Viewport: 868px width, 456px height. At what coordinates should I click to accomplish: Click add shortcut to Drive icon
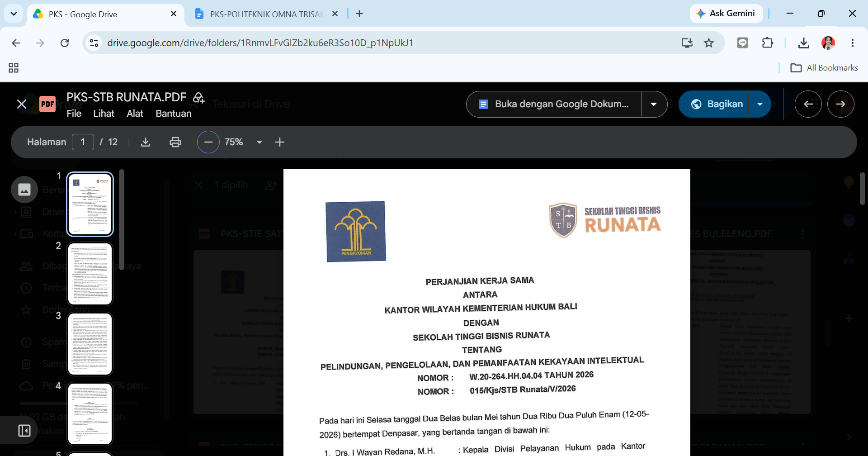coord(198,97)
